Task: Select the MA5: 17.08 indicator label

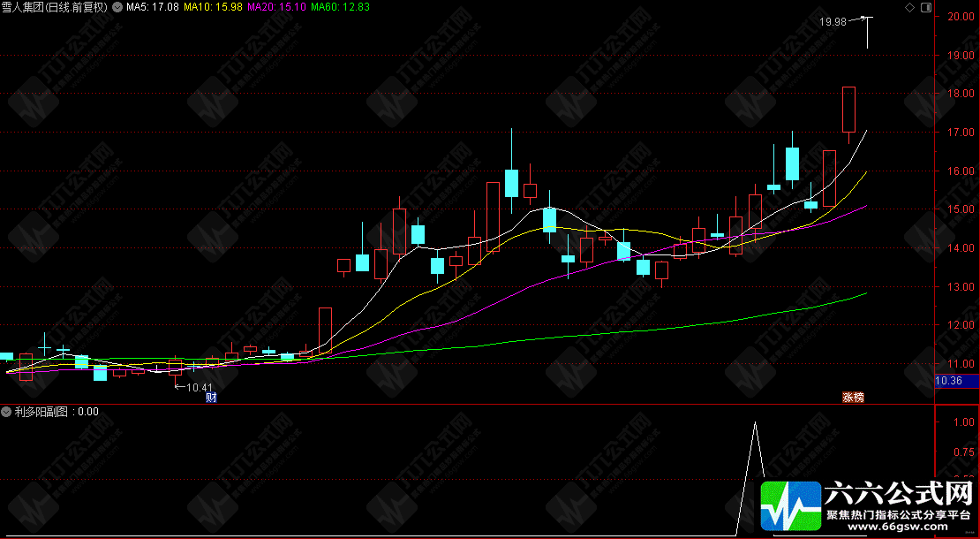Action: (153, 7)
